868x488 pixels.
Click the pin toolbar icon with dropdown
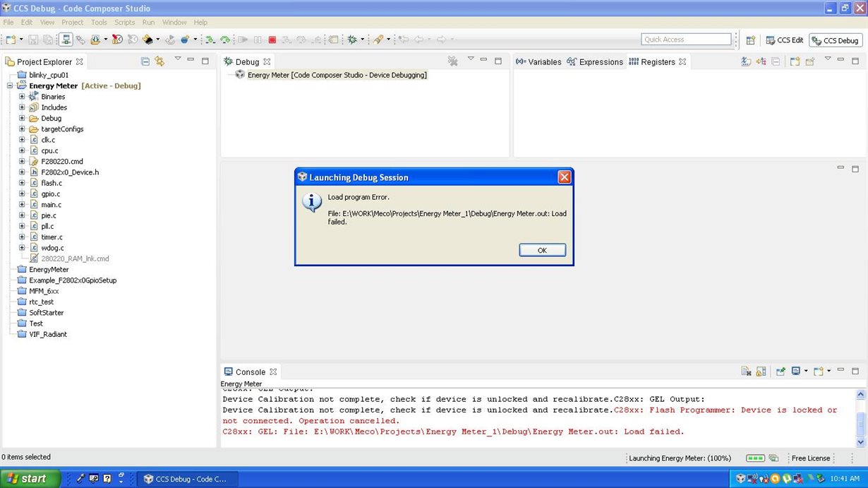tap(379, 40)
